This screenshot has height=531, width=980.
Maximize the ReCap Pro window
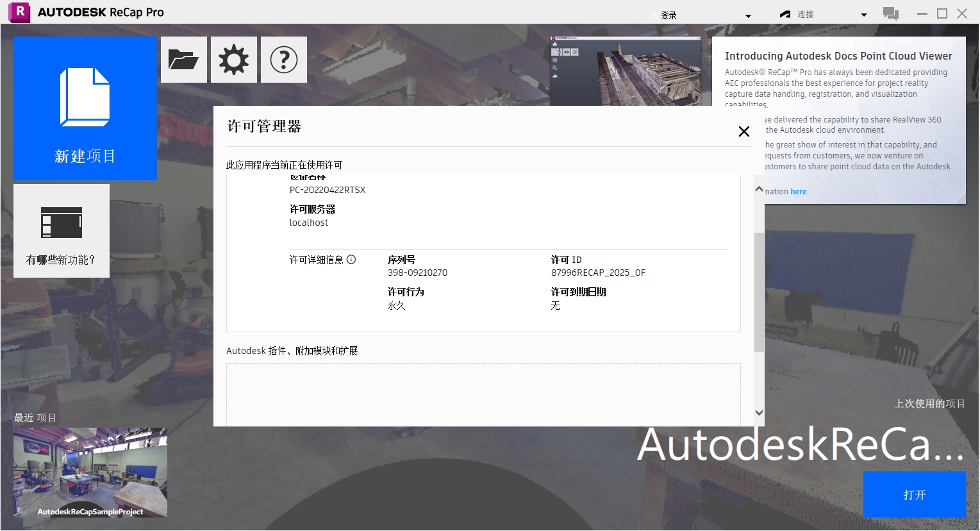(942, 13)
